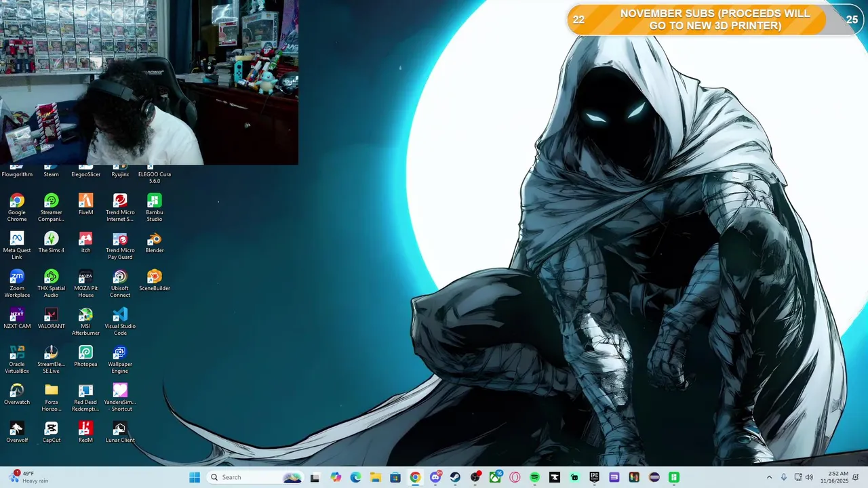Open the RedM desktop icon
Image resolution: width=868 pixels, height=488 pixels.
(x=85, y=432)
